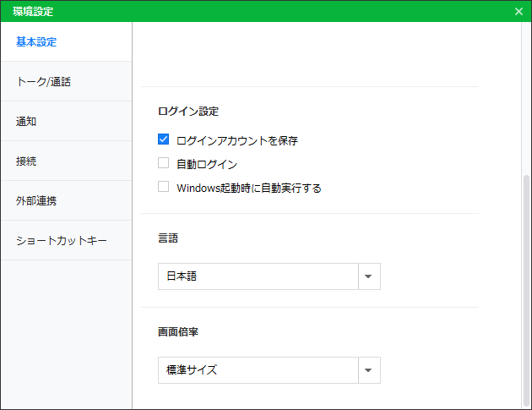Go to the 接続 settings tab
The width and height of the screenshot is (532, 410).
click(x=66, y=161)
